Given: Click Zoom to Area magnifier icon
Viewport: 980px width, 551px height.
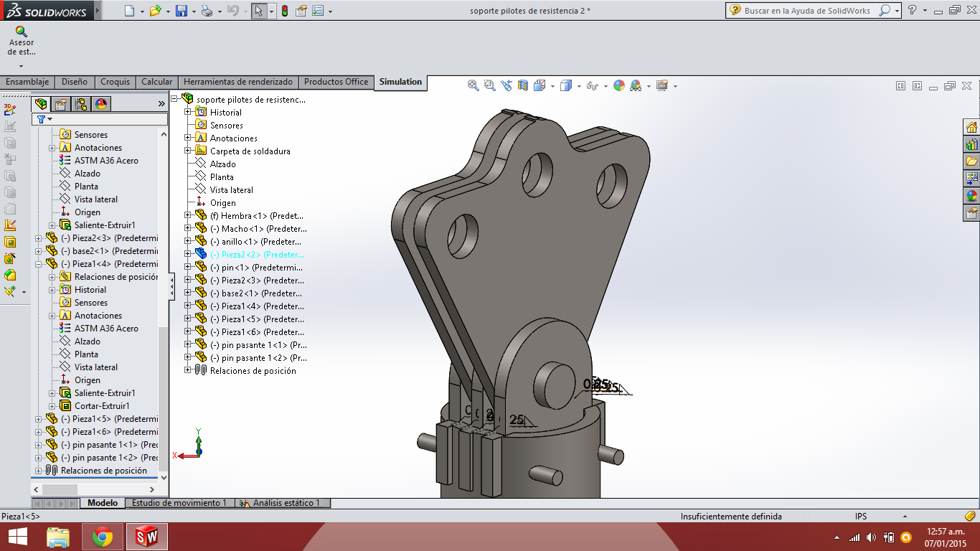Looking at the screenshot, I should (x=490, y=85).
